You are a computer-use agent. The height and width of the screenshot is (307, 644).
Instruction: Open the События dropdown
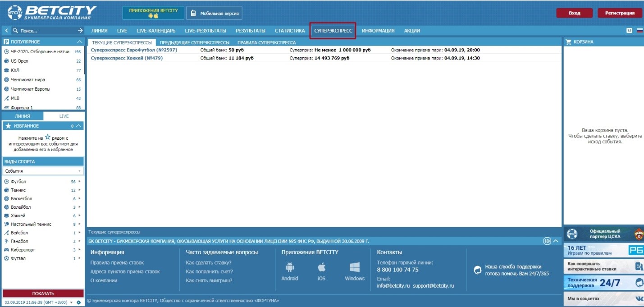coord(43,171)
